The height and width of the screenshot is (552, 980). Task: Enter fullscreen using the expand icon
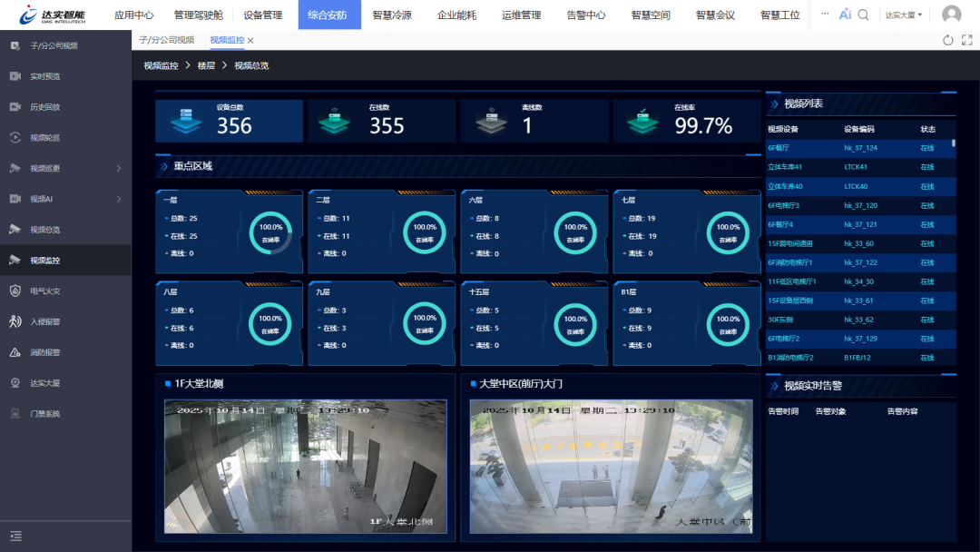pos(965,40)
